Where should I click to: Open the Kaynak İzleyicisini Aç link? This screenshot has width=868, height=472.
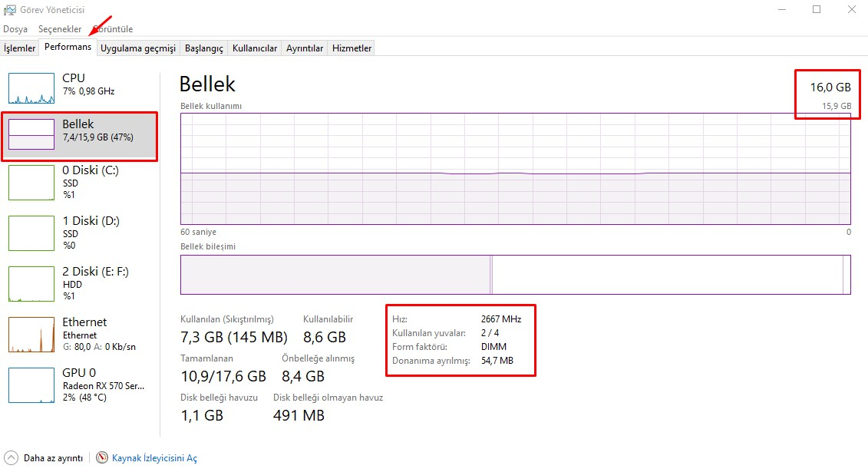click(x=154, y=458)
